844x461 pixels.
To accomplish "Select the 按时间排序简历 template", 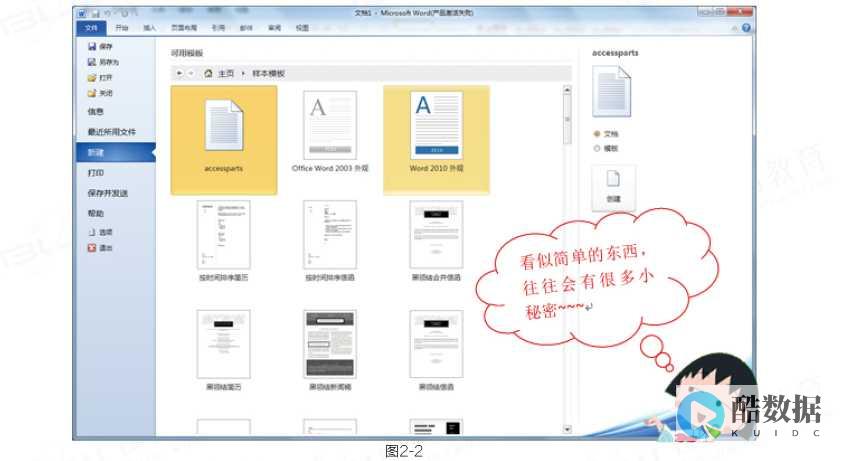I will coord(224,241).
